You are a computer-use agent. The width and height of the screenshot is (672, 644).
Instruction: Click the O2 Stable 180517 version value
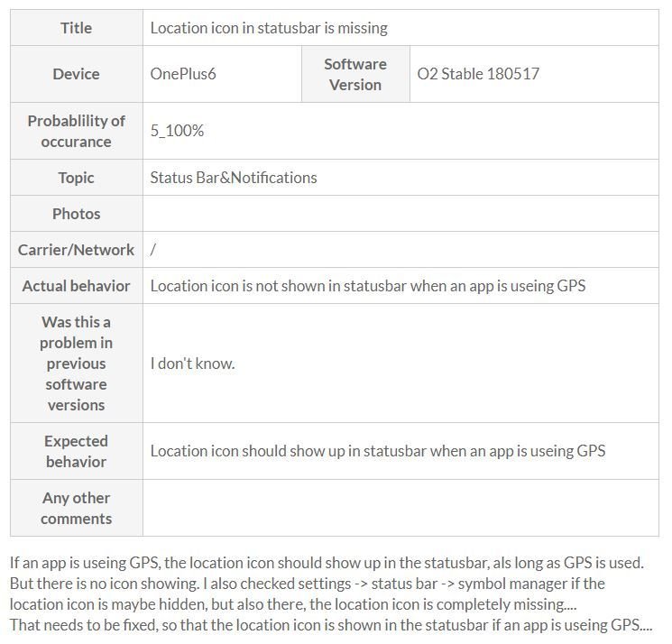pyautogui.click(x=478, y=74)
